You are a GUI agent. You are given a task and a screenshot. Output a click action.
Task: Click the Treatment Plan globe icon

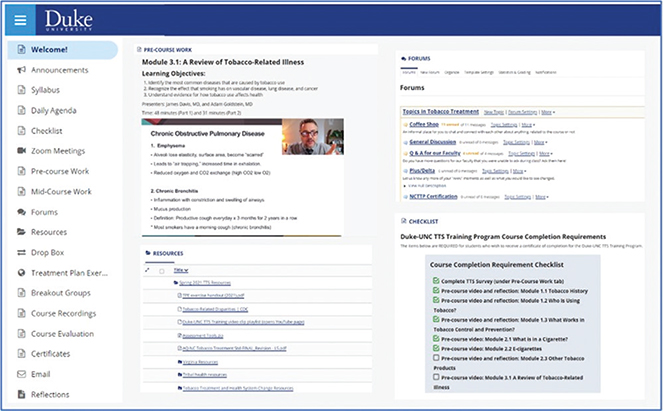click(x=22, y=273)
